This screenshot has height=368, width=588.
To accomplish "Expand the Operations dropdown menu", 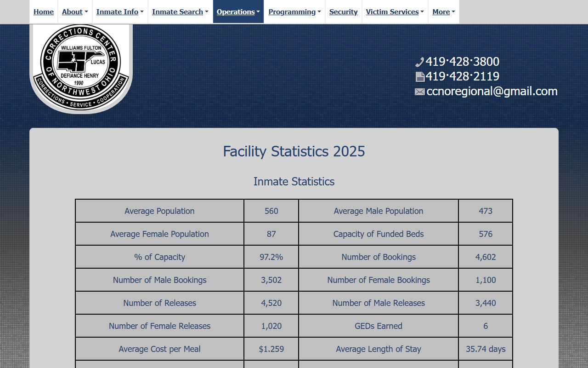I will pos(238,11).
